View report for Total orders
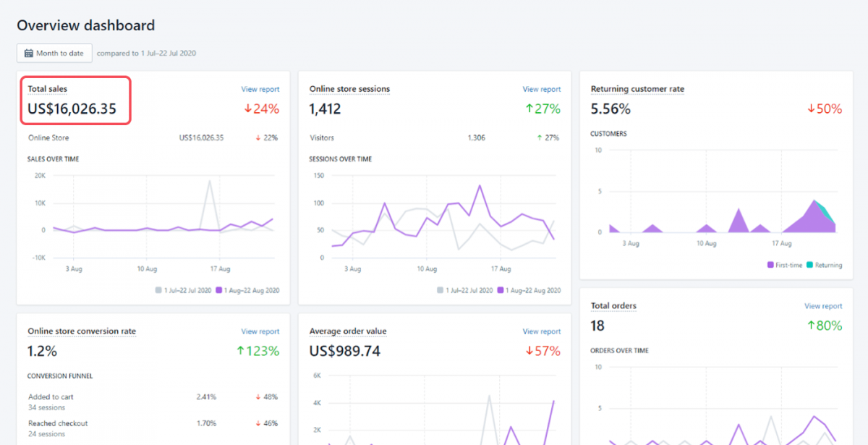The width and height of the screenshot is (868, 445). (x=823, y=306)
